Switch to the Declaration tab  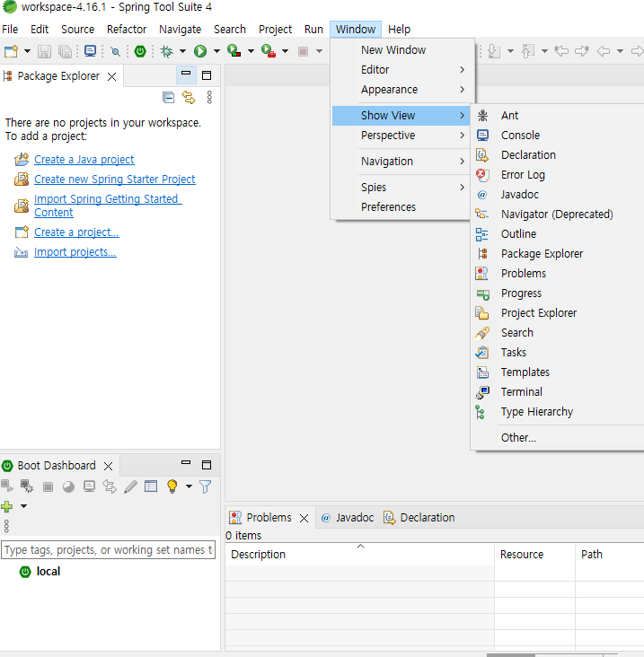pyautogui.click(x=419, y=518)
